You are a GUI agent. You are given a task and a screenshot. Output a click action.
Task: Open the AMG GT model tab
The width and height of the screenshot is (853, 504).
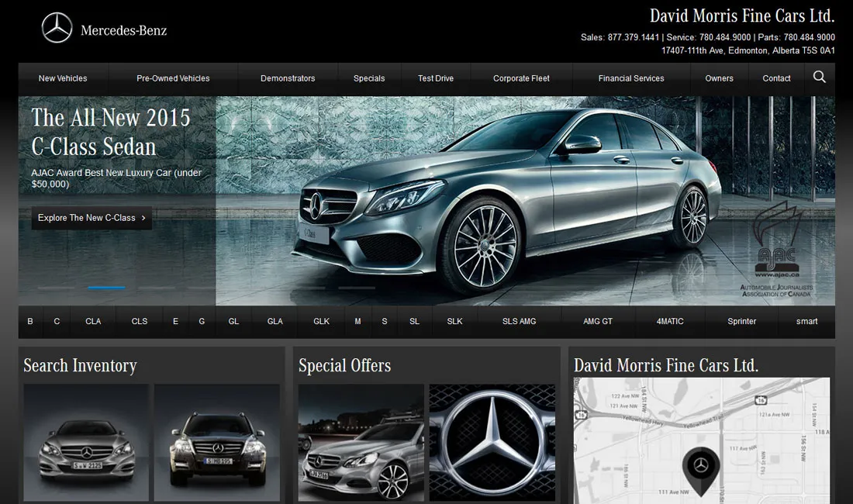(x=598, y=321)
